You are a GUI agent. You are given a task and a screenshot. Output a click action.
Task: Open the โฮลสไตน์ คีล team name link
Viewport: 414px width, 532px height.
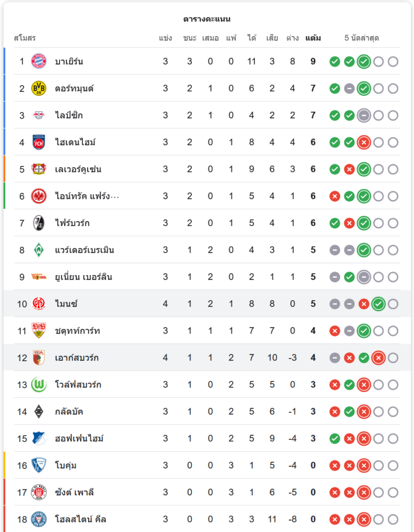click(80, 519)
